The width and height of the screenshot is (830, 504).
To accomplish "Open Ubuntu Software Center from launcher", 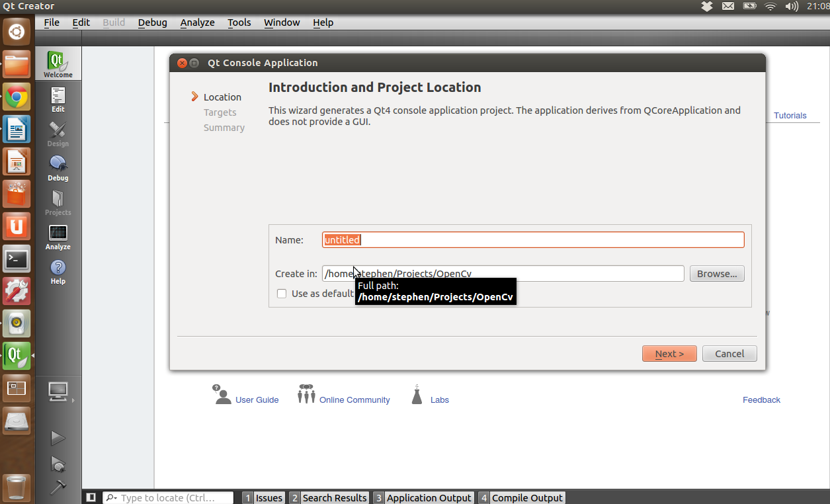I will point(17,194).
